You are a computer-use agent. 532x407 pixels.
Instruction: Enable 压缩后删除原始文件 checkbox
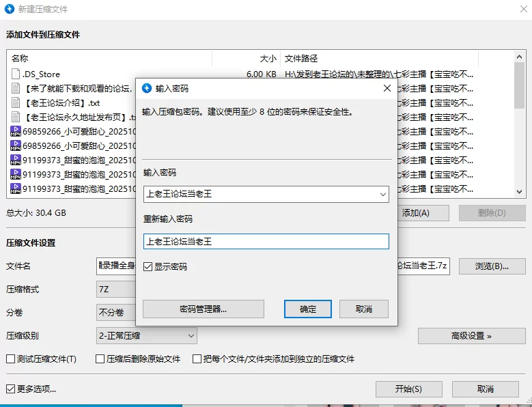click(x=100, y=359)
